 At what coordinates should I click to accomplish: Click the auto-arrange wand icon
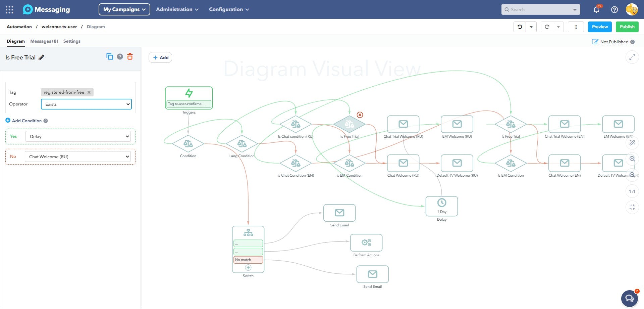coord(632,143)
